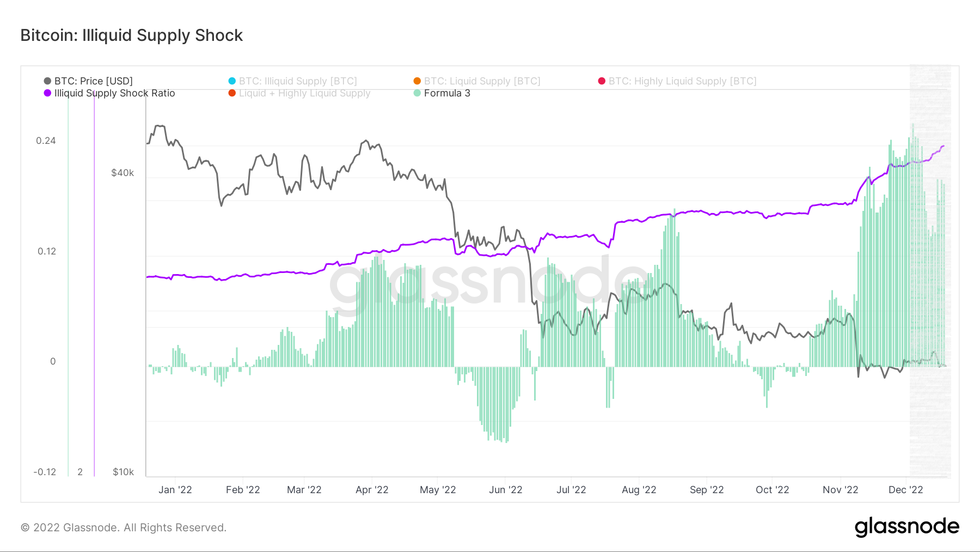
Task: Toggle BTC: Highly Liquid Supply [BTC] legend
Action: 677,81
